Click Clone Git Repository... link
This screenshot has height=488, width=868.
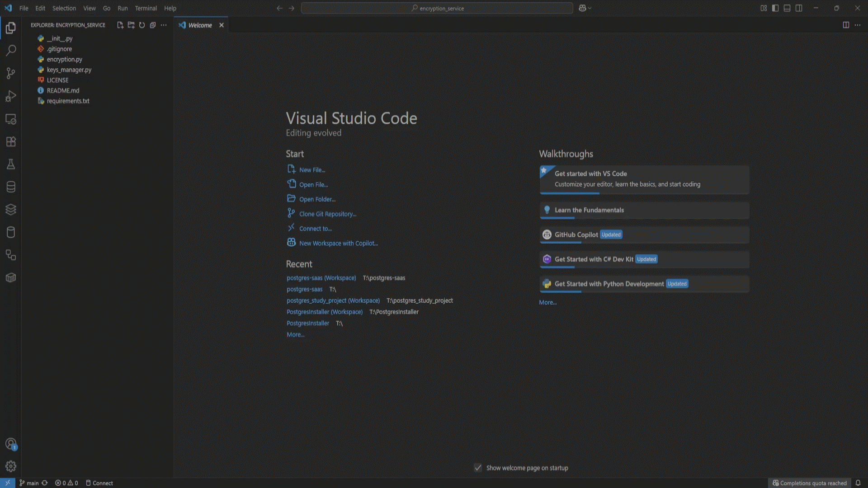pyautogui.click(x=328, y=214)
